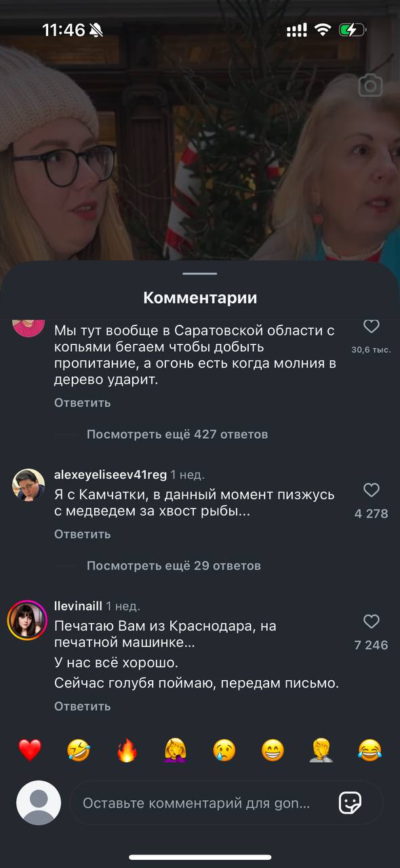The width and height of the screenshot is (400, 868).
Task: Insert the woman facepalm emoji
Action: point(176,750)
